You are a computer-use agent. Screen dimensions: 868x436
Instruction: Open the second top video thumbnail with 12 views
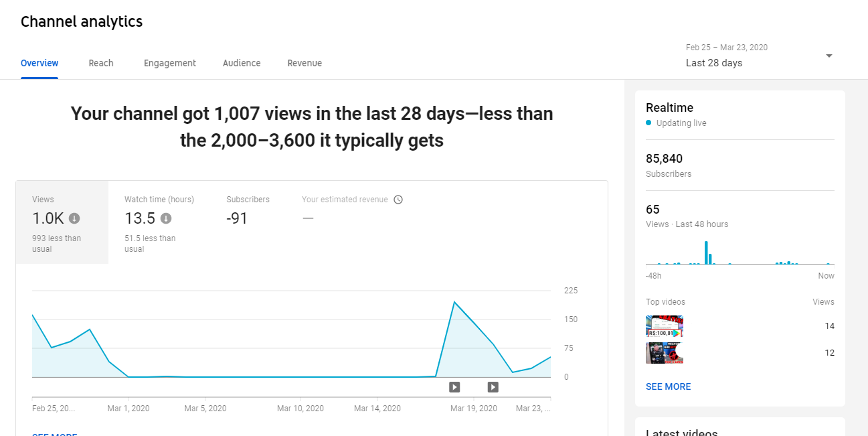coord(665,353)
